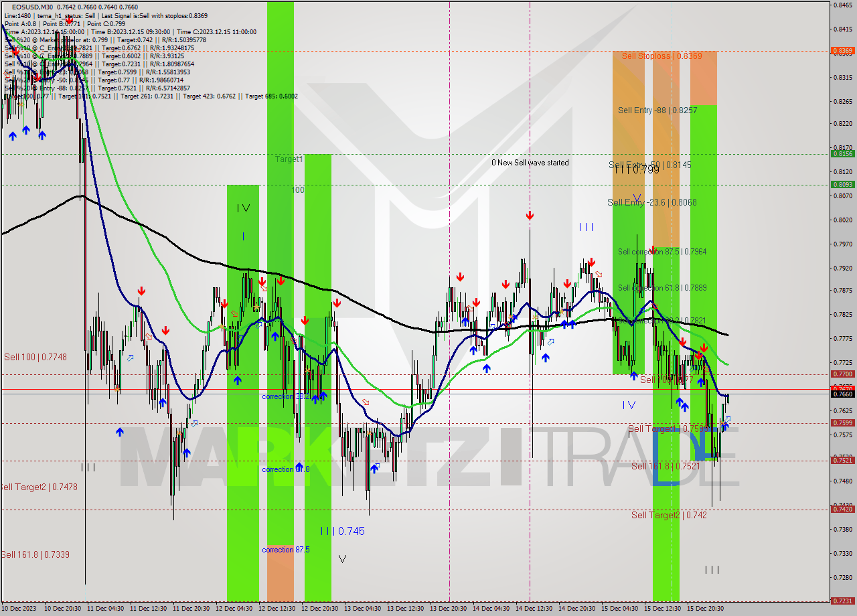Click the red 0.7700 price tag
This screenshot has height=616, width=857.
point(842,374)
